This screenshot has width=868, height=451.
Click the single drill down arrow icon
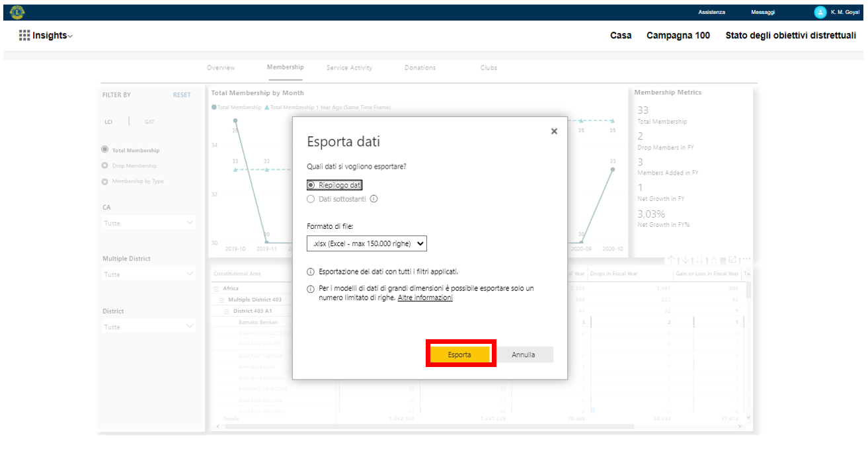point(685,260)
